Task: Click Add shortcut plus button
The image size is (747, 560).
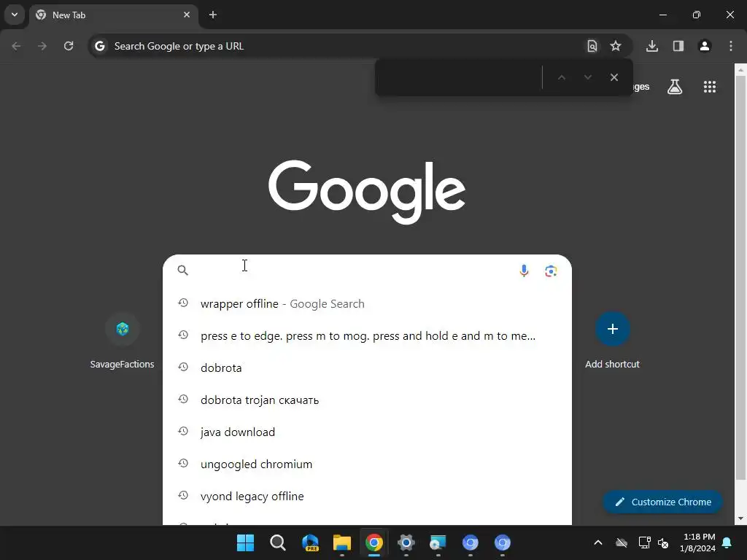Action: coord(613,329)
